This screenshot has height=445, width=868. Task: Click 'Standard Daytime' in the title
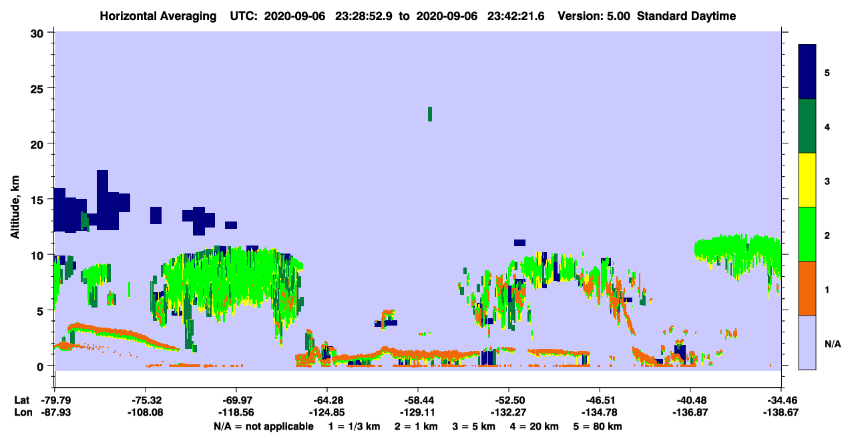pyautogui.click(x=686, y=16)
